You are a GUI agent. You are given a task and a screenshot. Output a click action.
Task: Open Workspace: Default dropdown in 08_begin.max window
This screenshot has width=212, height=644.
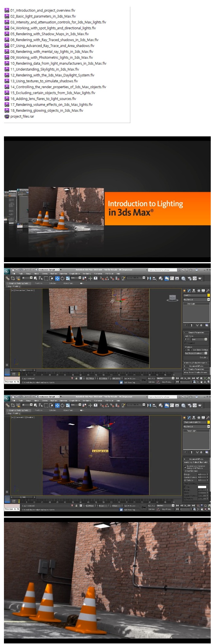pos(49,269)
